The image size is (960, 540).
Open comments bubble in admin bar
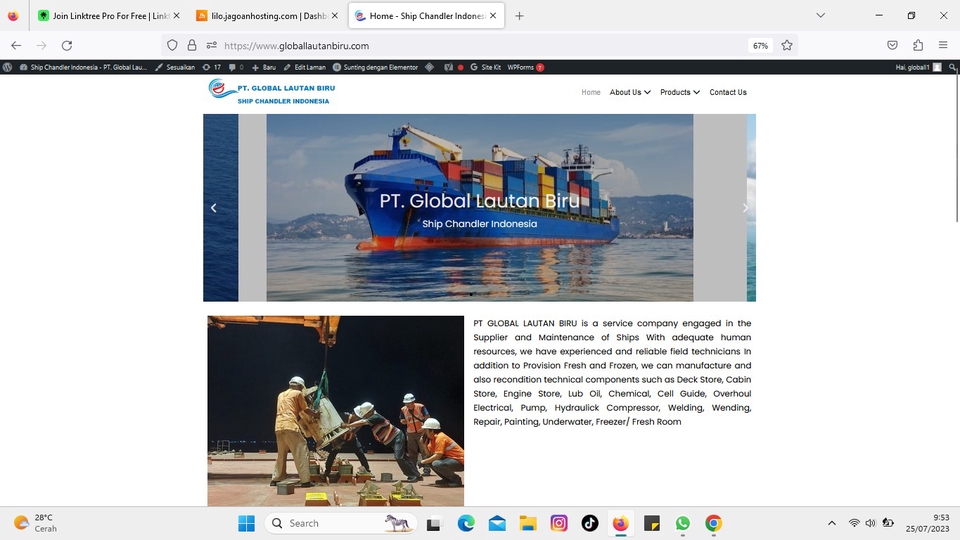tap(236, 67)
